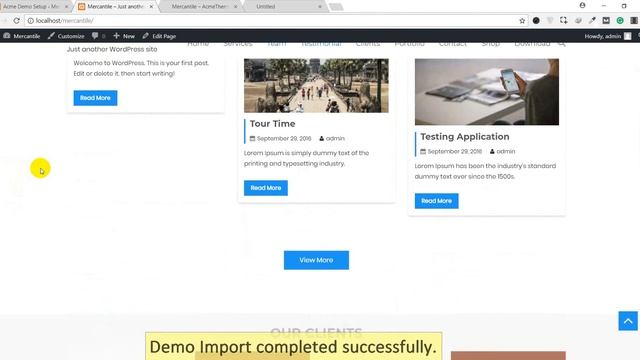The width and height of the screenshot is (640, 360).
Task: Click the color picker eyedropper extension
Action: pyautogui.click(x=592, y=20)
